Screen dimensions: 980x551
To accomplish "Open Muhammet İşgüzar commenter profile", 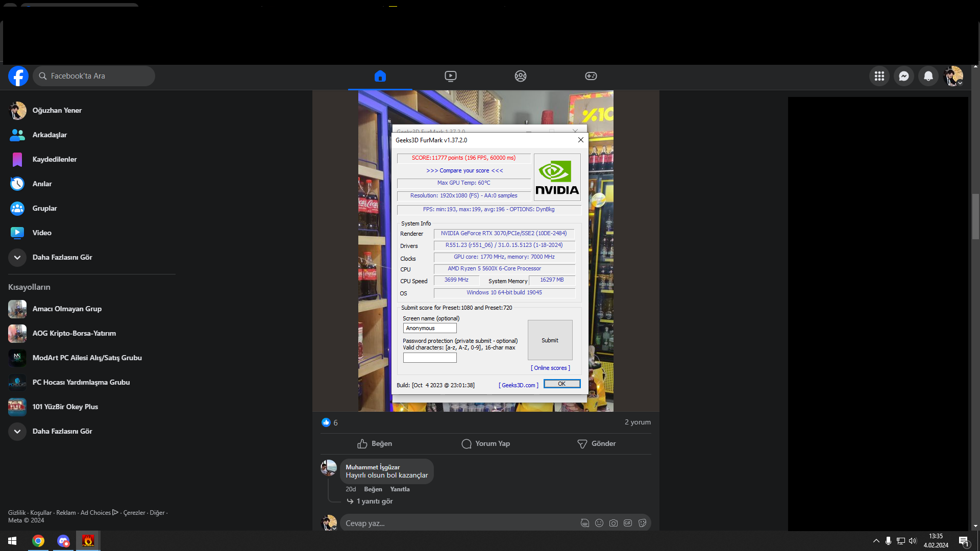I will [x=373, y=467].
